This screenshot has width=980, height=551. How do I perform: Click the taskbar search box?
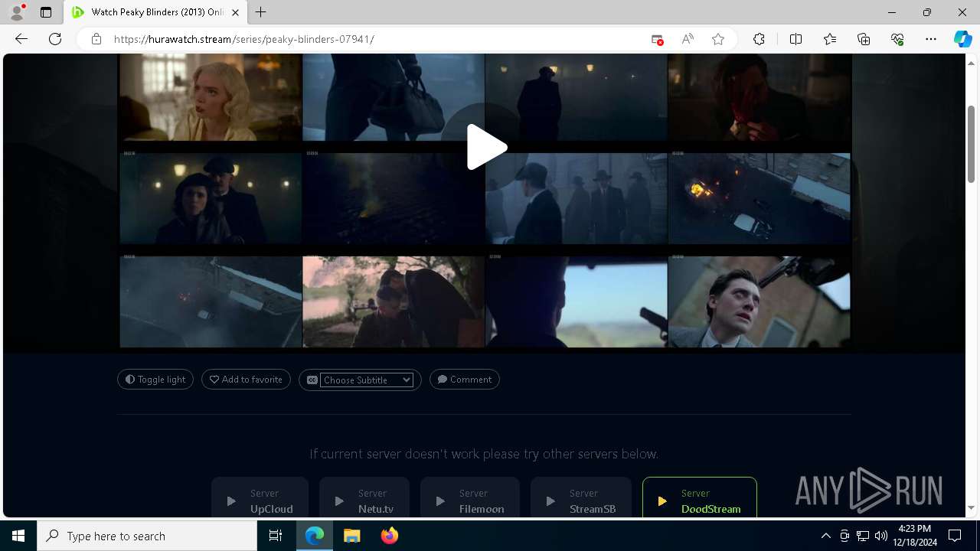pos(147,536)
